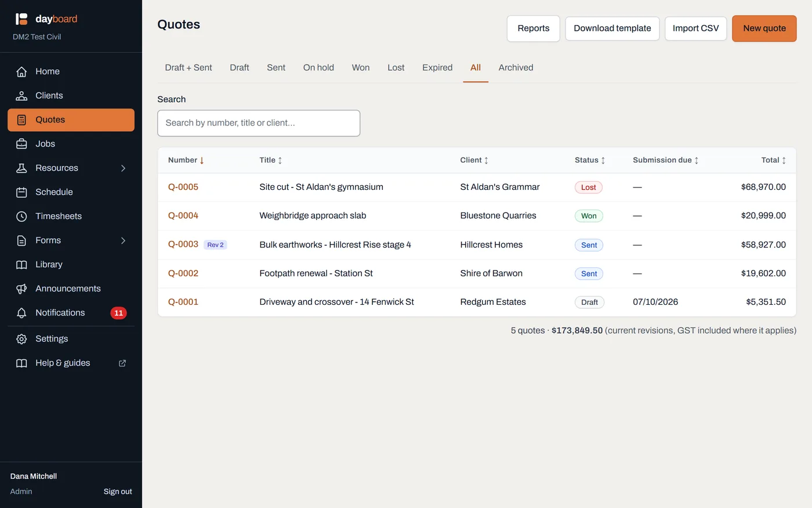Click the Lost status badge for Q-0005
The width and height of the screenshot is (812, 508).
[589, 188]
